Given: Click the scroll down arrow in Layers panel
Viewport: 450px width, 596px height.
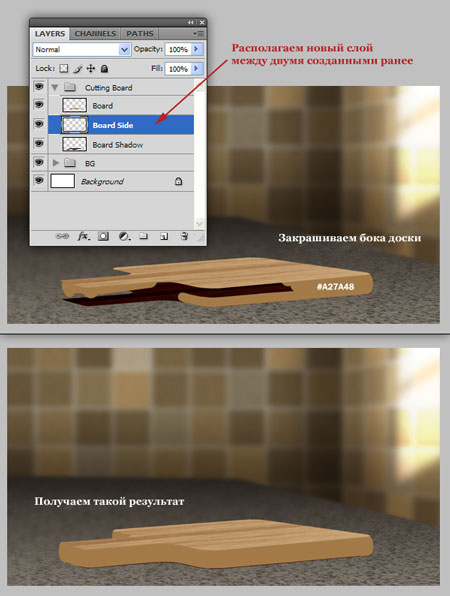Looking at the screenshot, I should (199, 224).
